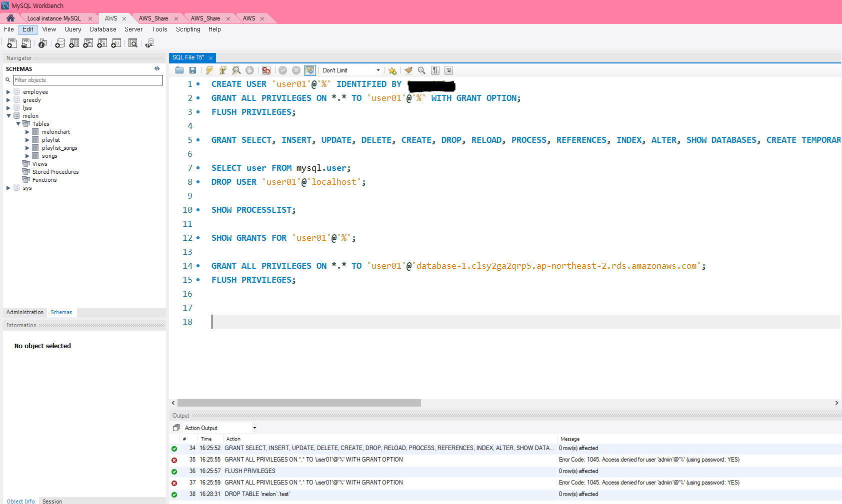Click the Error Code 1045 message in row 35
The height and width of the screenshot is (504, 842).
[649, 460]
